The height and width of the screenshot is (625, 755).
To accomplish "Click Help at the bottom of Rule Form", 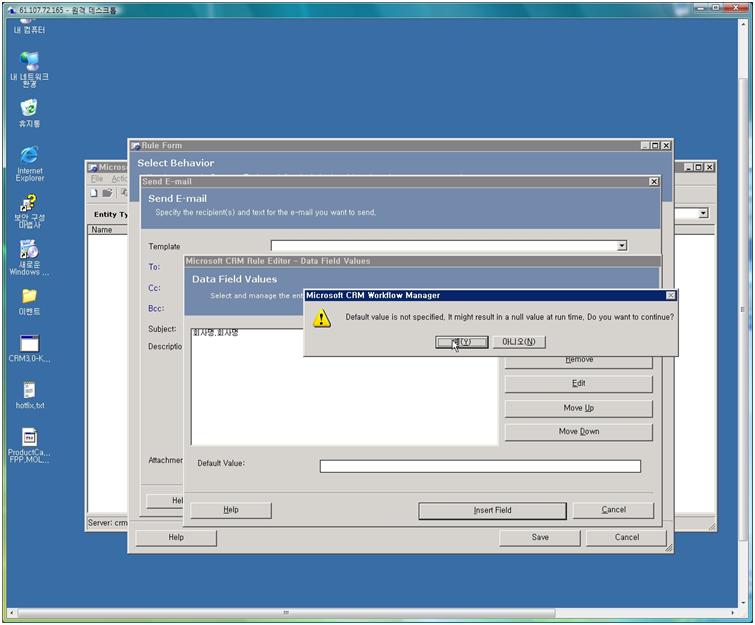I will coord(176,537).
